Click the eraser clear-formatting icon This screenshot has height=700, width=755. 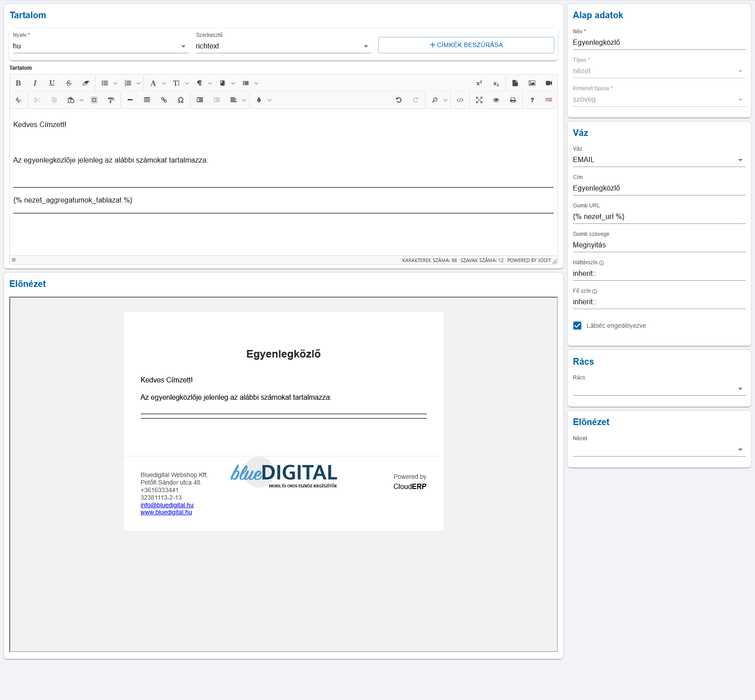click(x=86, y=83)
